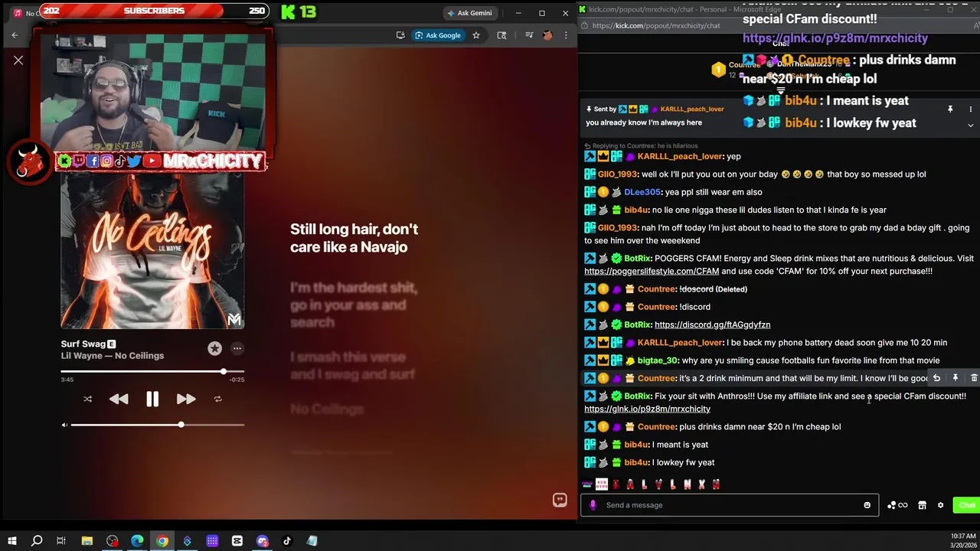
Task: Open the Windows Start menu
Action: click(x=11, y=541)
